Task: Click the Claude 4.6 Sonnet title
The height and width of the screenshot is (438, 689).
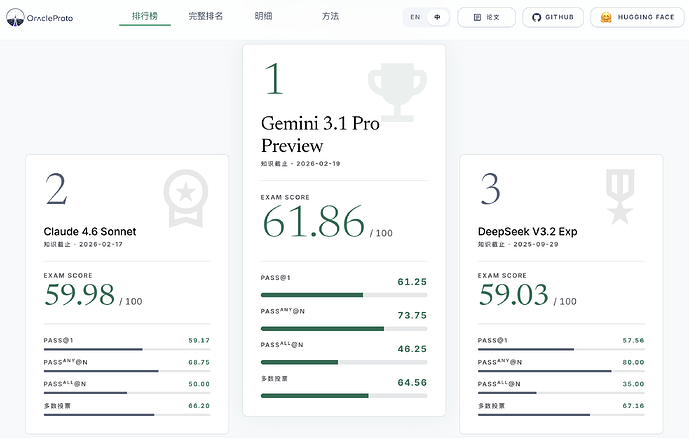Action: (90, 232)
